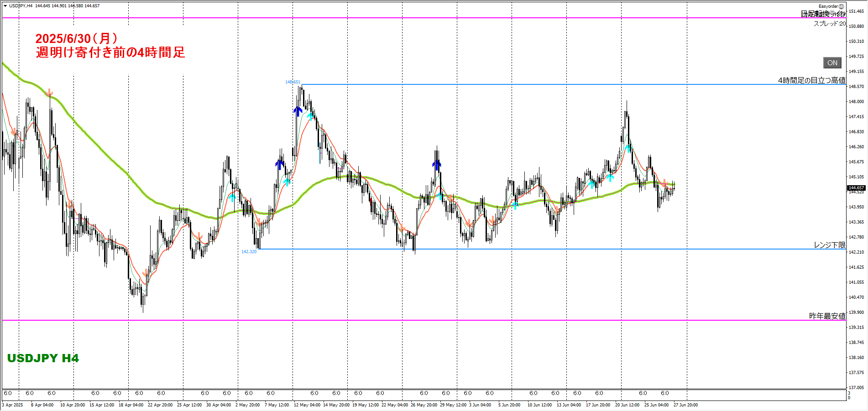Image resolution: width=868 pixels, height=411 pixels.
Task: Select the blue range-lower horizontal line at 142.320
Action: click(x=552, y=249)
